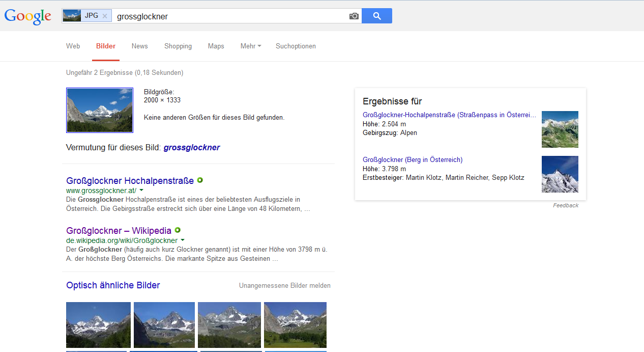Select the Bilder tab
The image size is (644, 352).
pyautogui.click(x=106, y=46)
